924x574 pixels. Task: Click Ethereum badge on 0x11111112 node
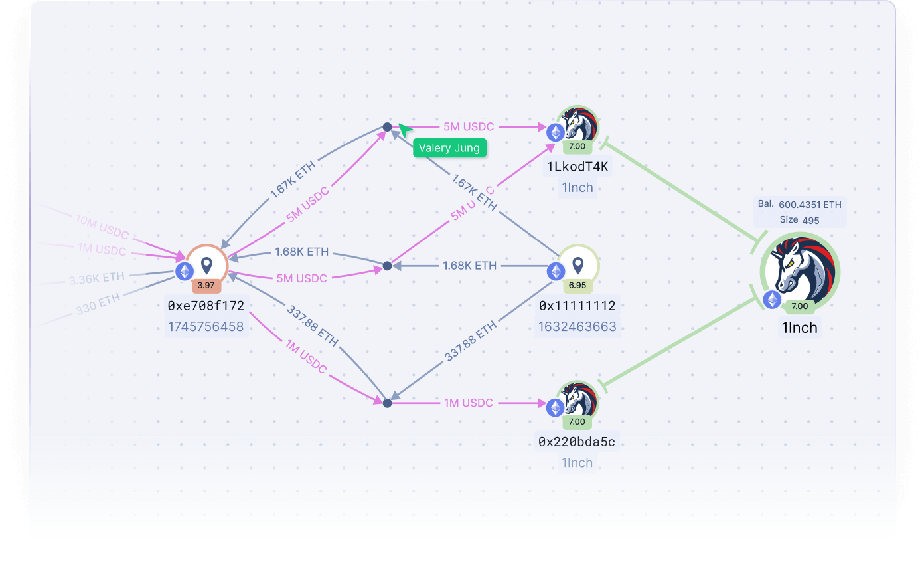click(x=556, y=271)
